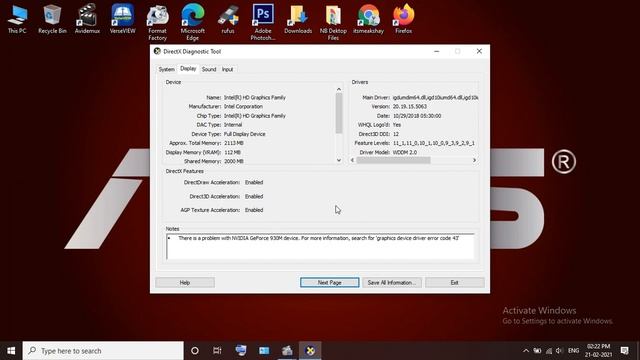Click the DirectX Diagnostic Tool title icon
The image size is (640, 360).
tap(157, 51)
